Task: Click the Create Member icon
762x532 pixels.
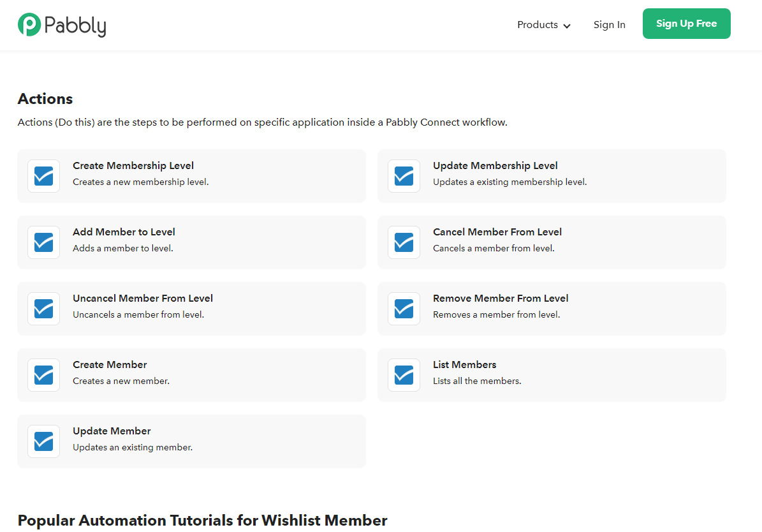Action: coord(44,375)
